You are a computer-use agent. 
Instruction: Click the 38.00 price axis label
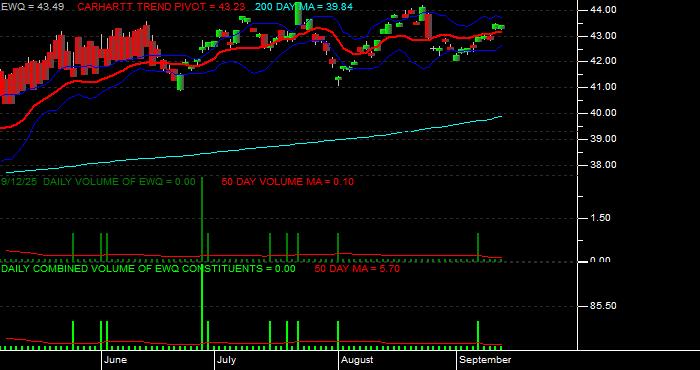pos(603,165)
